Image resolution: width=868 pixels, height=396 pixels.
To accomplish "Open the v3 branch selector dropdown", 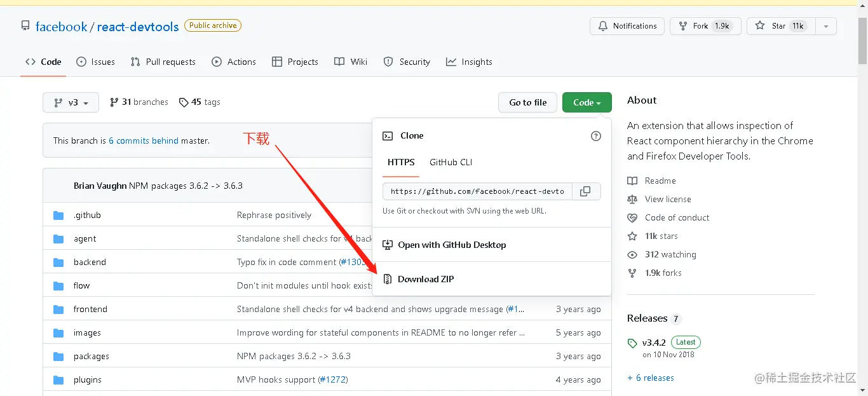I will (x=71, y=102).
